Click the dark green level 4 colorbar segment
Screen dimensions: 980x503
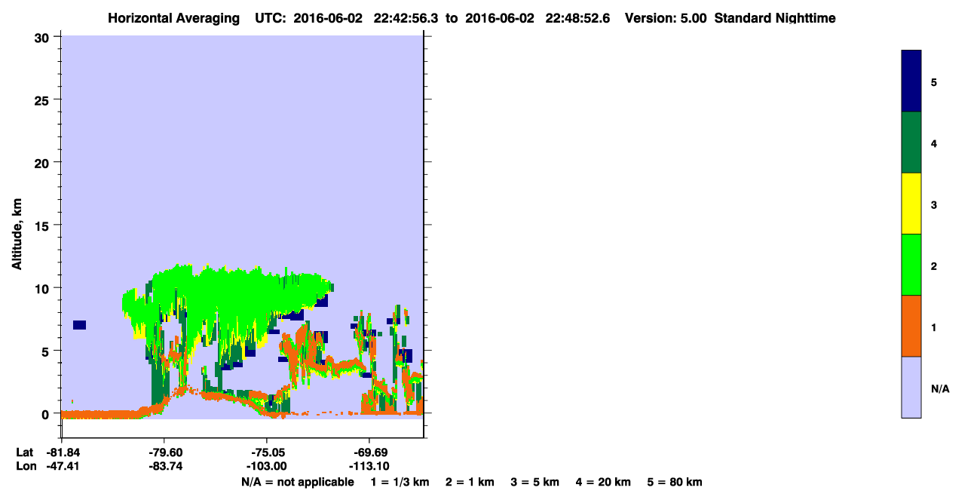911,143
